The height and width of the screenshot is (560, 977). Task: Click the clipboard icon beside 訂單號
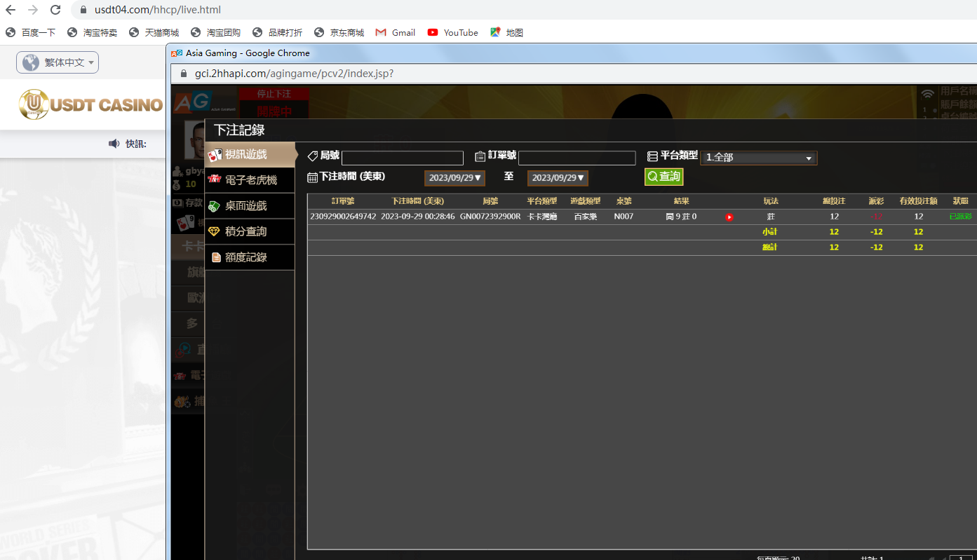click(480, 156)
